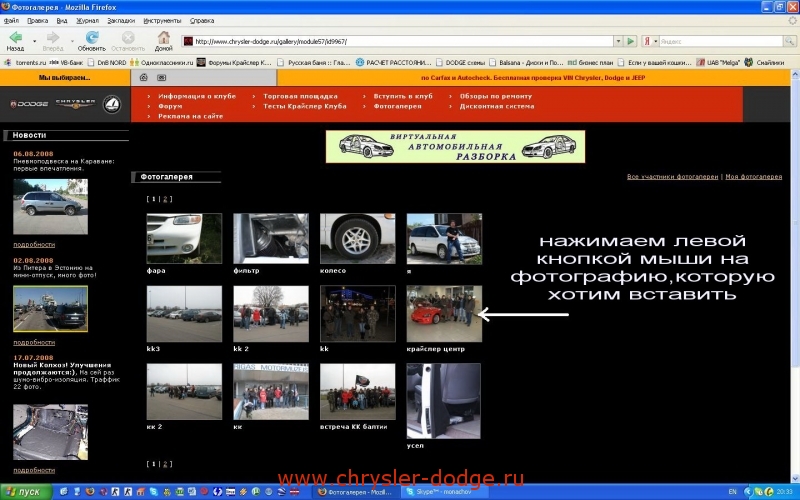
Task: Open the Справка menu
Action: click(x=202, y=21)
